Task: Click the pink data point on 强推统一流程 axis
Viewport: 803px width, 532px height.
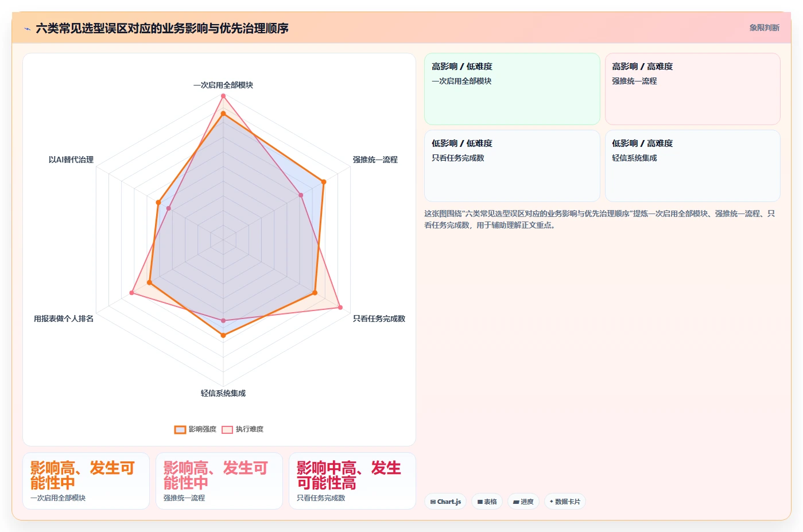Action: 301,195
